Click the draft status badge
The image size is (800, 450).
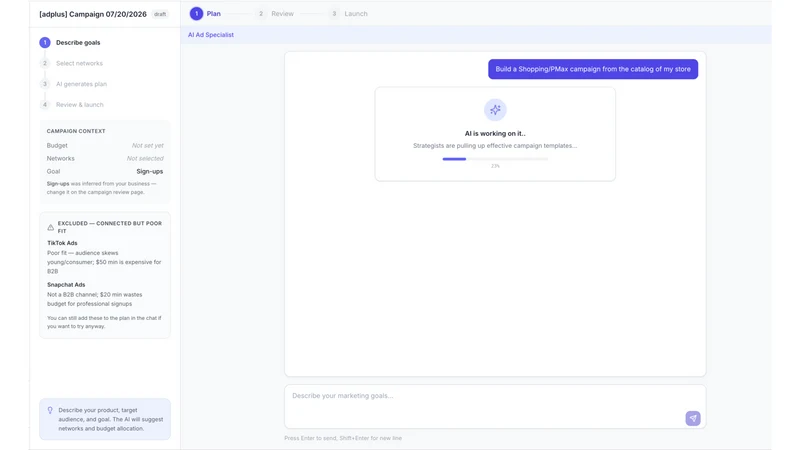tap(160, 14)
